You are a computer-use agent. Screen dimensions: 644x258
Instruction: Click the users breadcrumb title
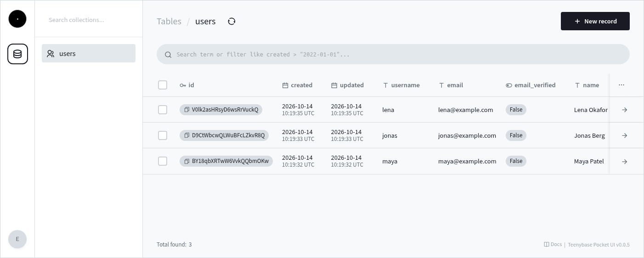pyautogui.click(x=205, y=21)
